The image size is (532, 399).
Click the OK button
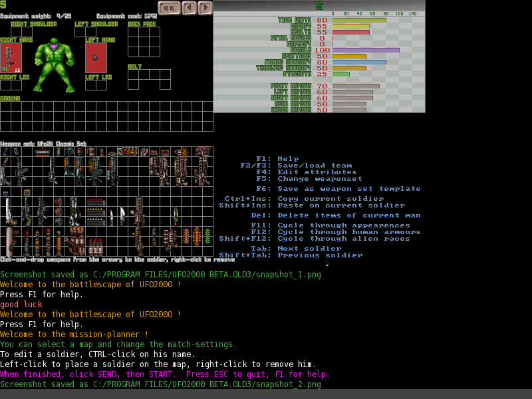[x=169, y=8]
